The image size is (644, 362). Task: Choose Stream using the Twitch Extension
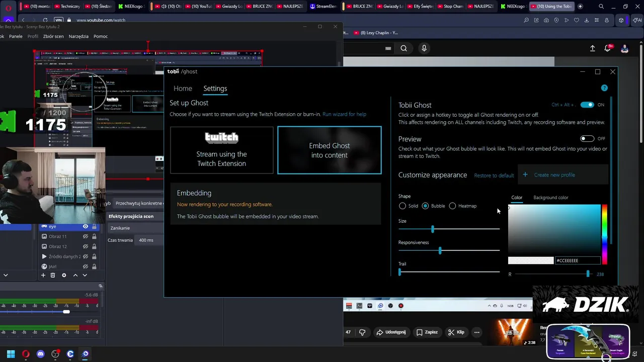[x=222, y=150]
